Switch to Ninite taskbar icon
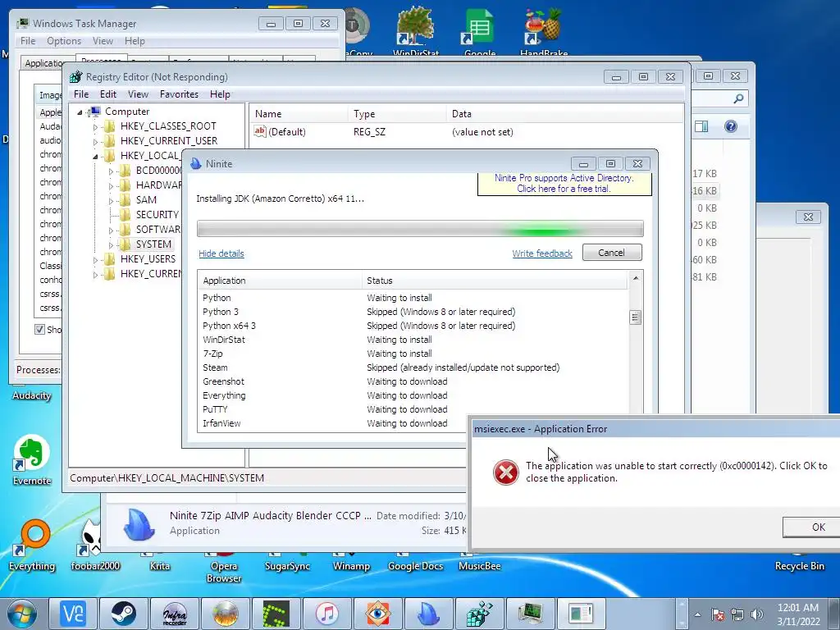 click(x=428, y=614)
